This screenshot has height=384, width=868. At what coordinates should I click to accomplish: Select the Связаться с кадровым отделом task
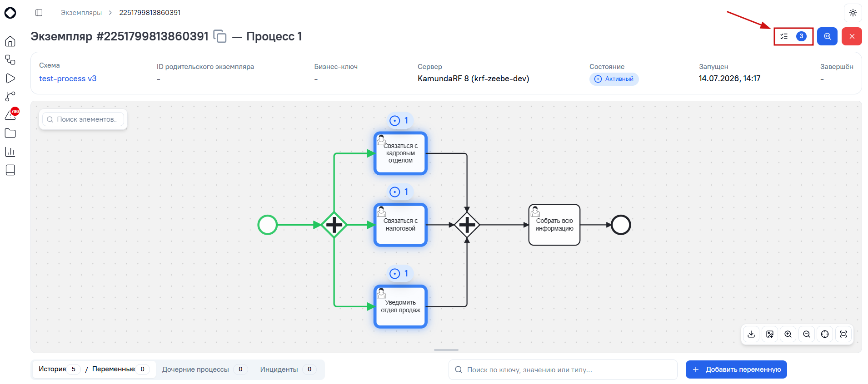(400, 153)
